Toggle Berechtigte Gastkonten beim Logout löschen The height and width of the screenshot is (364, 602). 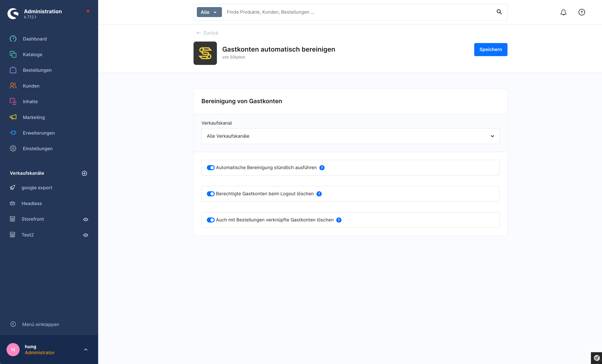[x=211, y=194]
